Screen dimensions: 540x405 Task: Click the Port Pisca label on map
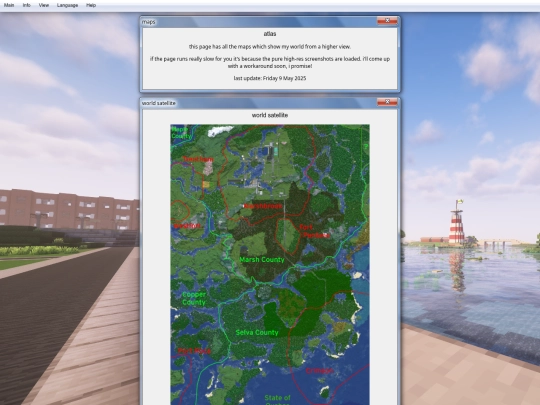pyautogui.click(x=194, y=351)
